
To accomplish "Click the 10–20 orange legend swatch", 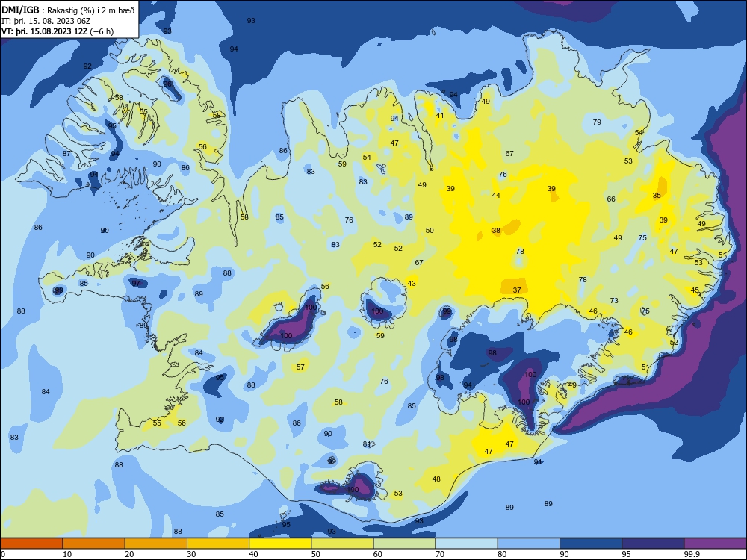I will click(94, 544).
